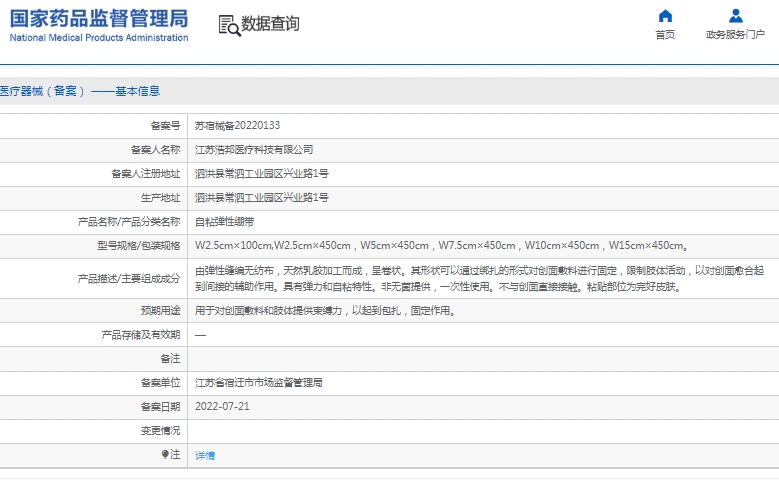Screen dimensions: 779x484
Task: Click the 型号规格/包装规格 label
Action: pyautogui.click(x=139, y=245)
